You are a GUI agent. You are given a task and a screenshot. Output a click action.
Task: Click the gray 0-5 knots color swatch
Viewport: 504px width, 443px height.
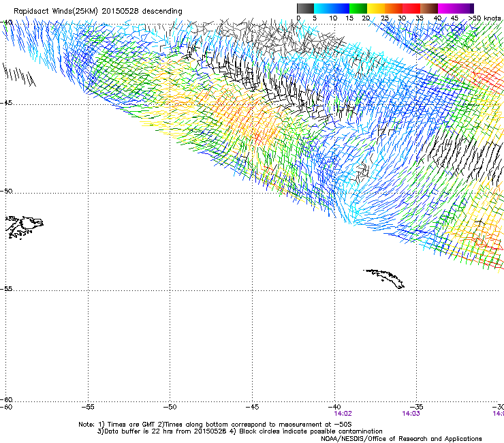pos(305,8)
